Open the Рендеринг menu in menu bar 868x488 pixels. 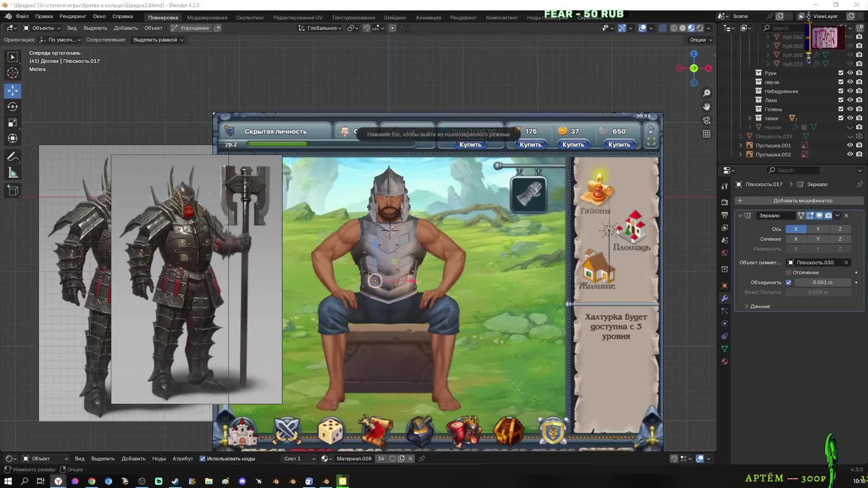pyautogui.click(x=72, y=16)
